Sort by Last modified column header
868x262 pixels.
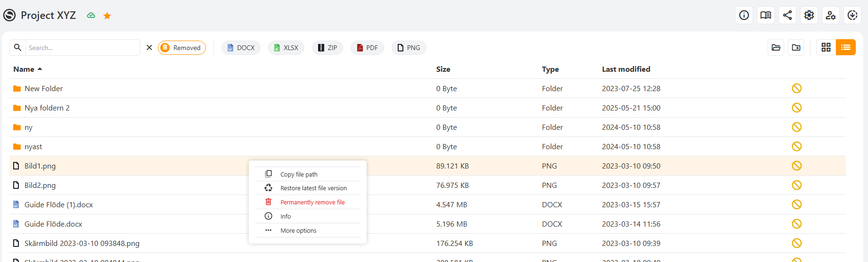coord(626,69)
